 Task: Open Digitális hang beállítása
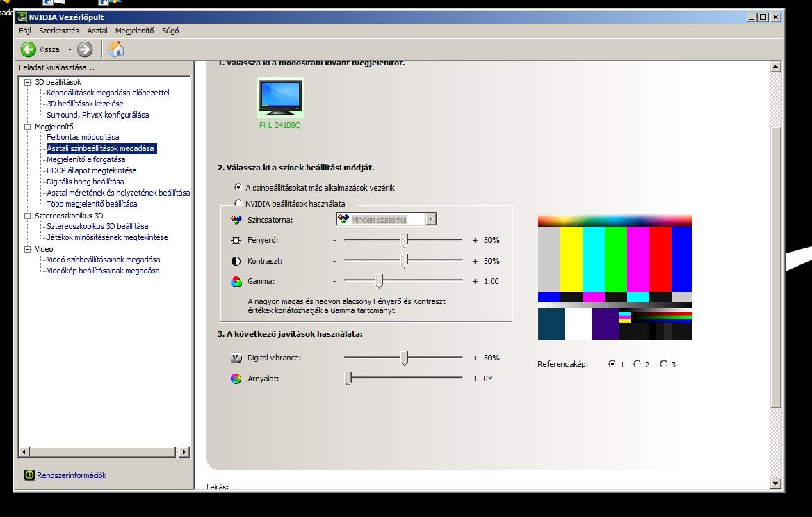[86, 182]
